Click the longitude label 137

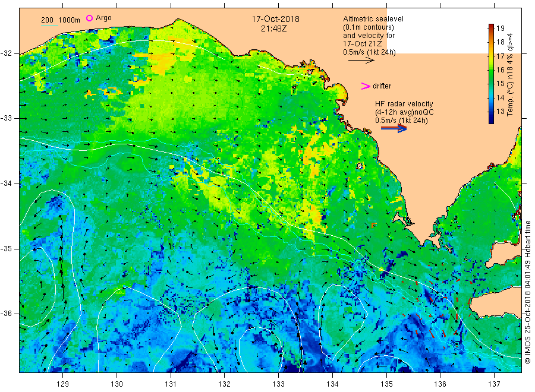point(494,384)
